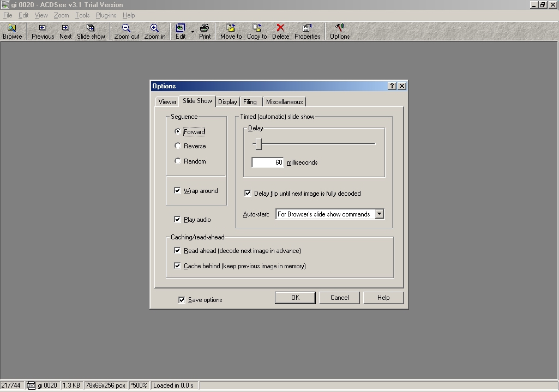The height and width of the screenshot is (392, 559).
Task: Click the 1.3 KB file size in status bar
Action: (71, 385)
